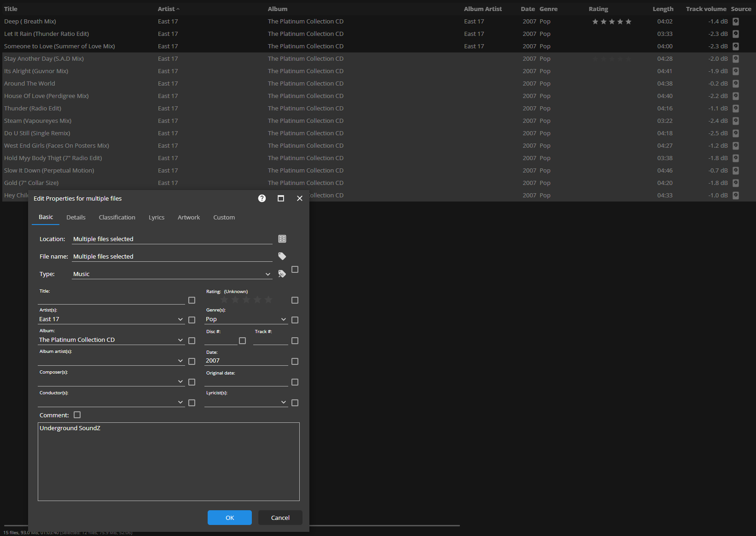Click the auto-tag icon beside Type

point(282,274)
